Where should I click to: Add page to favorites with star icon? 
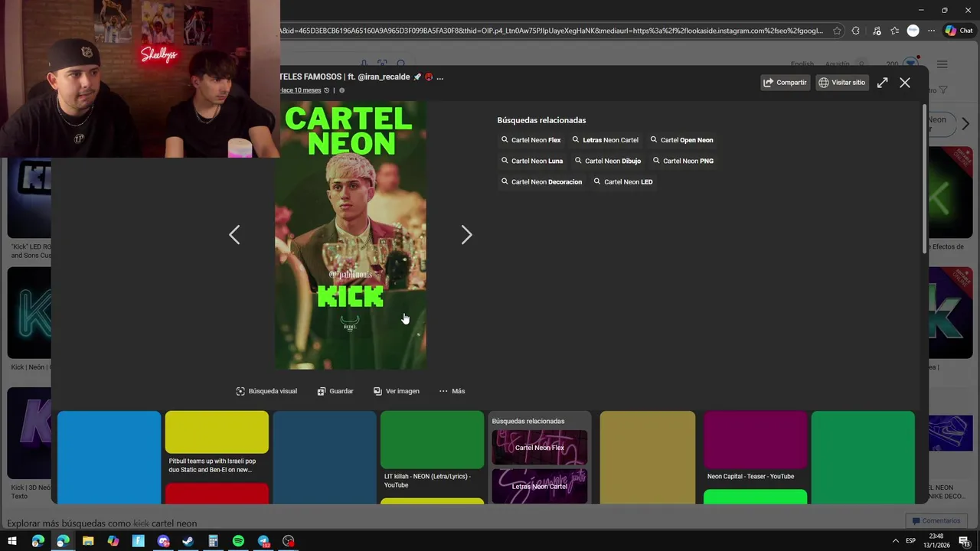[837, 31]
